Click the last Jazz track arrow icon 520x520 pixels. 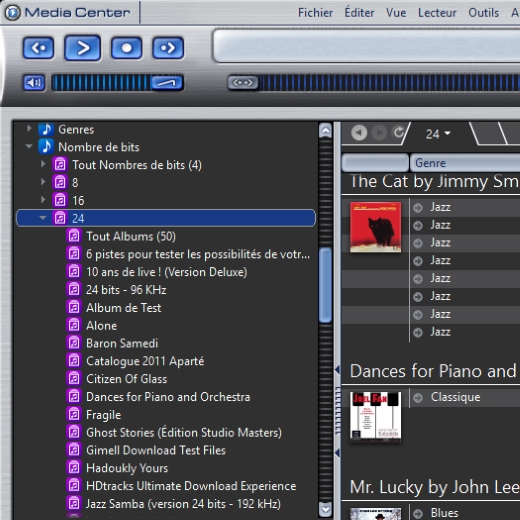[x=418, y=332]
